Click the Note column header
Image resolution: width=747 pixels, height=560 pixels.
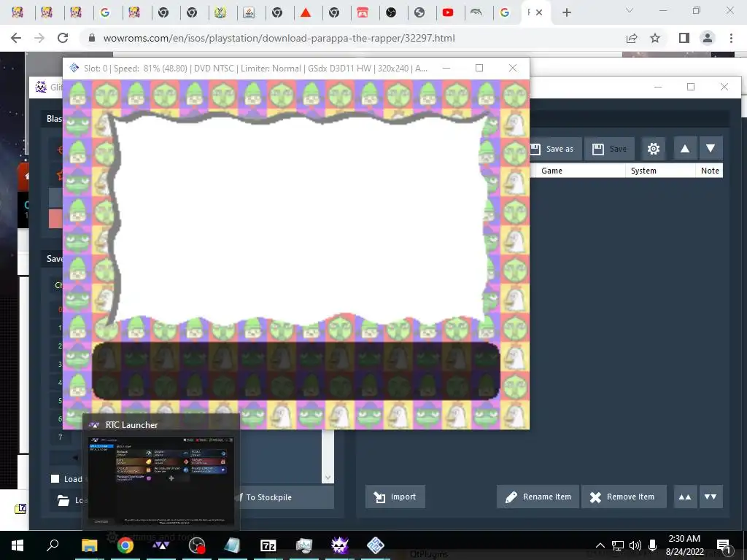click(709, 171)
